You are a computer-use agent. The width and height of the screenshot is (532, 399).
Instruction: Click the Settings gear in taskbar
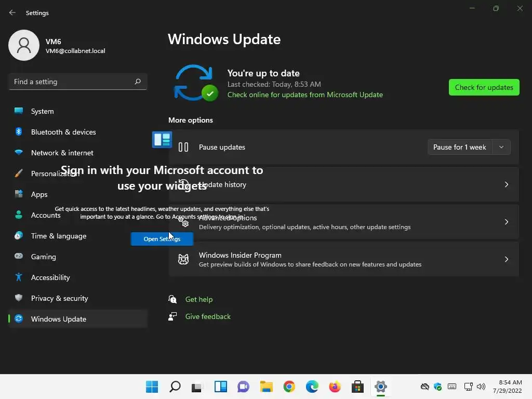[x=381, y=387]
